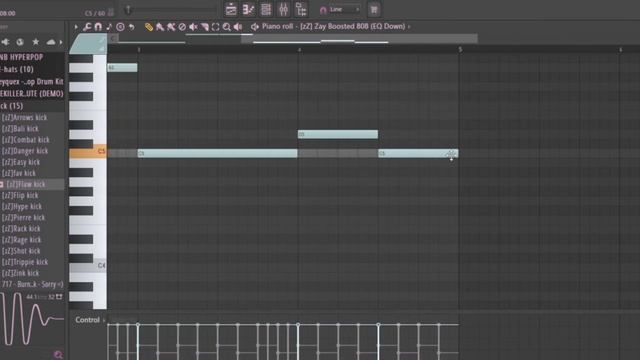
Task: Select the [zZ]Hype kick sample
Action: 22,207
